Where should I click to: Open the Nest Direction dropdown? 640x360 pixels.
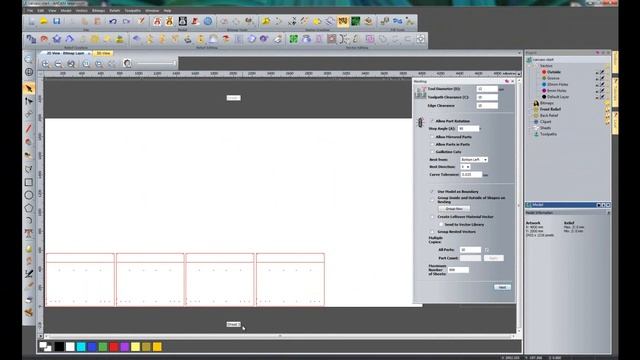pos(465,167)
